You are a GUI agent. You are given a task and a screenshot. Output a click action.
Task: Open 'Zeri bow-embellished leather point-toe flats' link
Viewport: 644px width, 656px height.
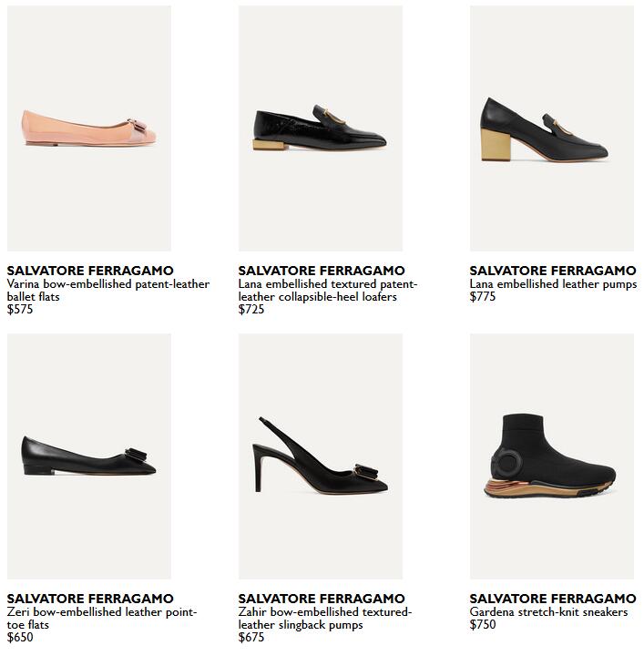coord(102,619)
